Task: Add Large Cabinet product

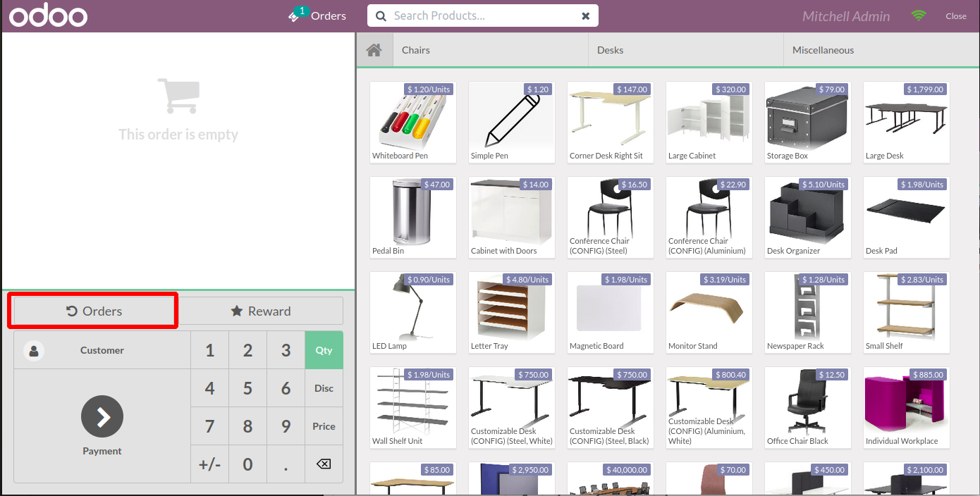Action: tap(709, 123)
